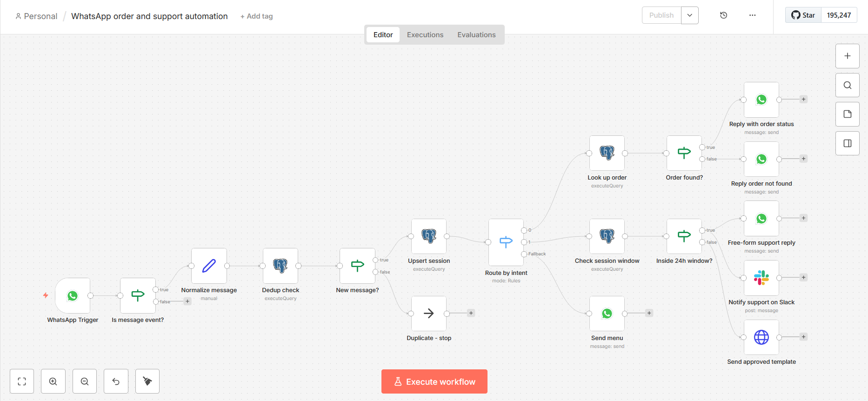This screenshot has height=401, width=868.
Task: Switch to the Executions tab
Action: [x=425, y=35]
